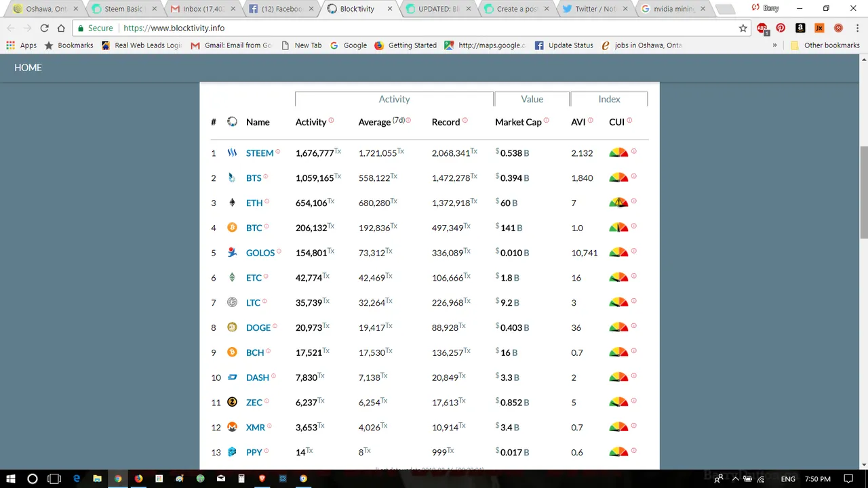Click BTC market cap 141 B
This screenshot has width=868, height=488.
[509, 228]
